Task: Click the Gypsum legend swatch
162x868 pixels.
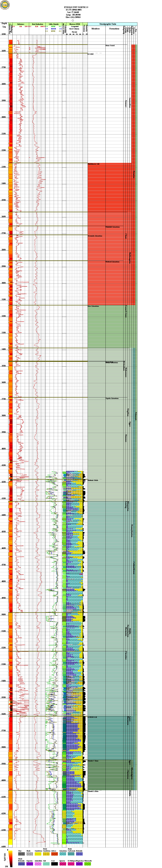Action: point(30,864)
